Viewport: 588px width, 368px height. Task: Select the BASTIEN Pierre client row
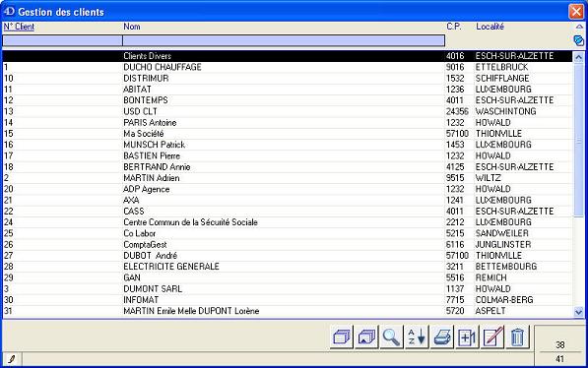pyautogui.click(x=288, y=155)
